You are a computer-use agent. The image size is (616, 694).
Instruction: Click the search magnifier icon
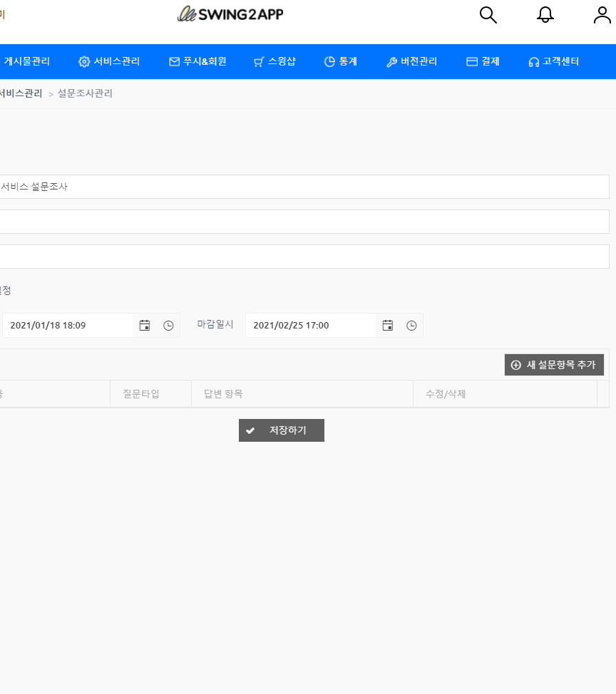click(x=488, y=15)
